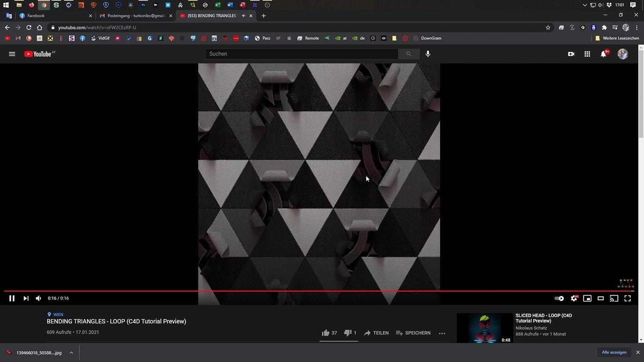Cast the video to a TV
This screenshot has height=362, width=644.
tap(614, 299)
